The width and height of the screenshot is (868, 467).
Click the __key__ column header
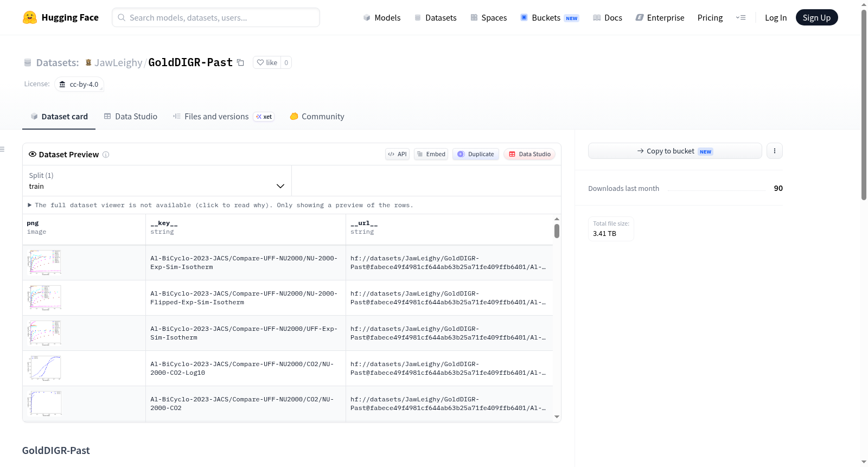point(246,229)
